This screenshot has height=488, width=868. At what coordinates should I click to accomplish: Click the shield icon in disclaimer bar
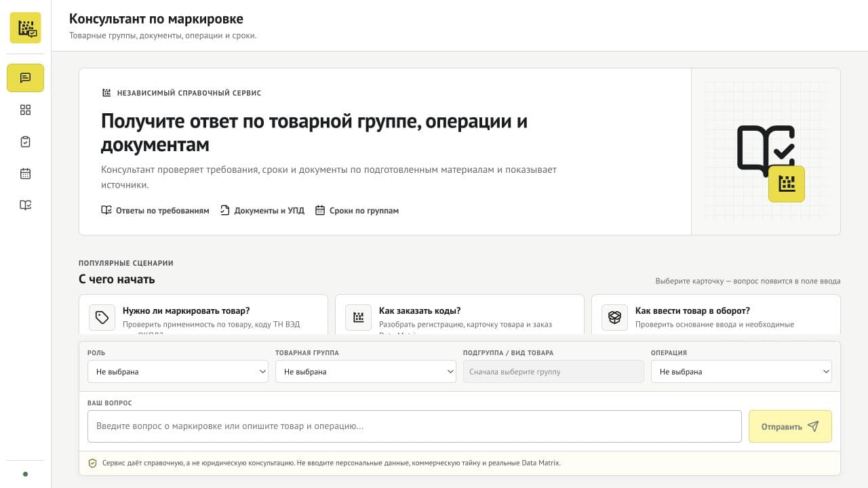click(x=93, y=464)
